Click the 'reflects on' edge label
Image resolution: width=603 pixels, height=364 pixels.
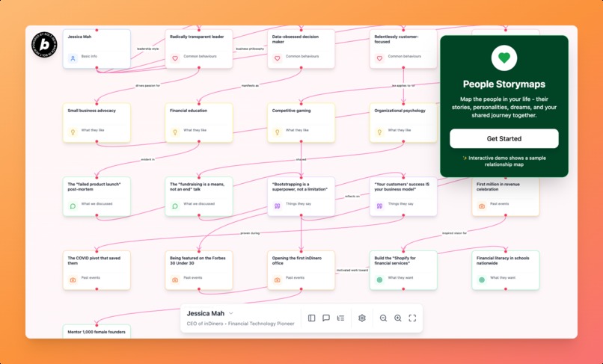coord(352,197)
